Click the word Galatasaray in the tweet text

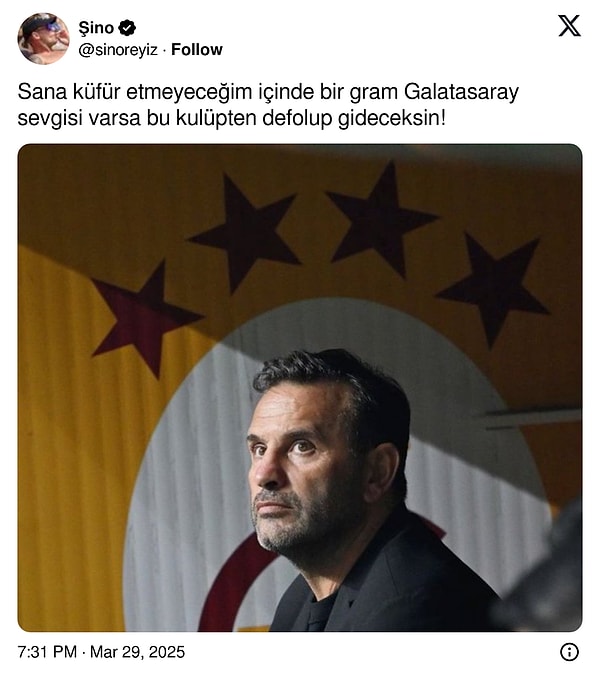(461, 92)
